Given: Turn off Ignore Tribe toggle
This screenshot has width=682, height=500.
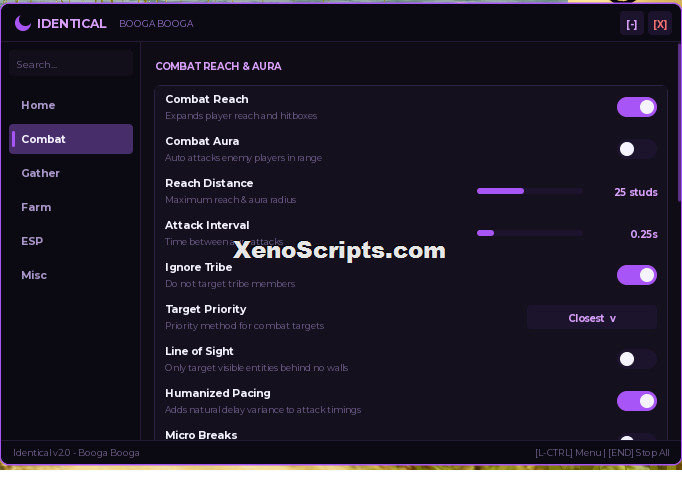Looking at the screenshot, I should pos(637,275).
